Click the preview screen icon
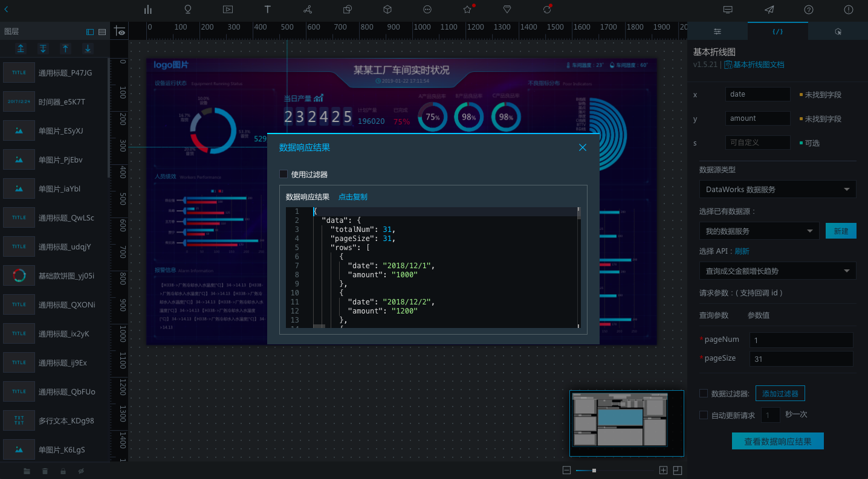The width and height of the screenshot is (868, 479). [728, 10]
